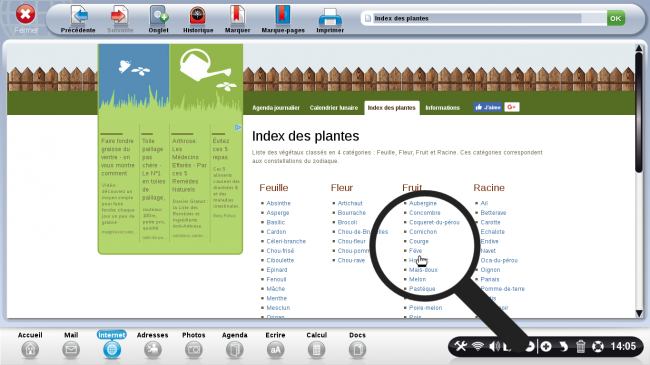The height and width of the screenshot is (365, 650).
Task: Click the speaker volume icon
Action: (495, 346)
